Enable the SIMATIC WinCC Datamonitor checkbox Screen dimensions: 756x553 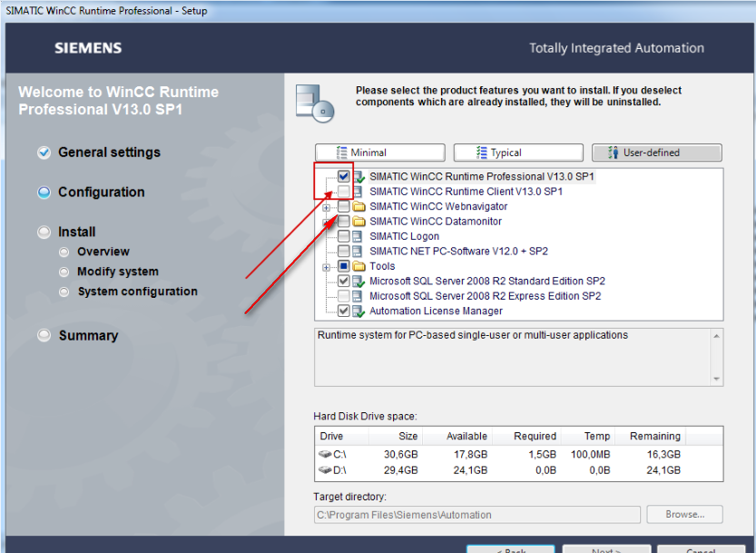tap(343, 222)
